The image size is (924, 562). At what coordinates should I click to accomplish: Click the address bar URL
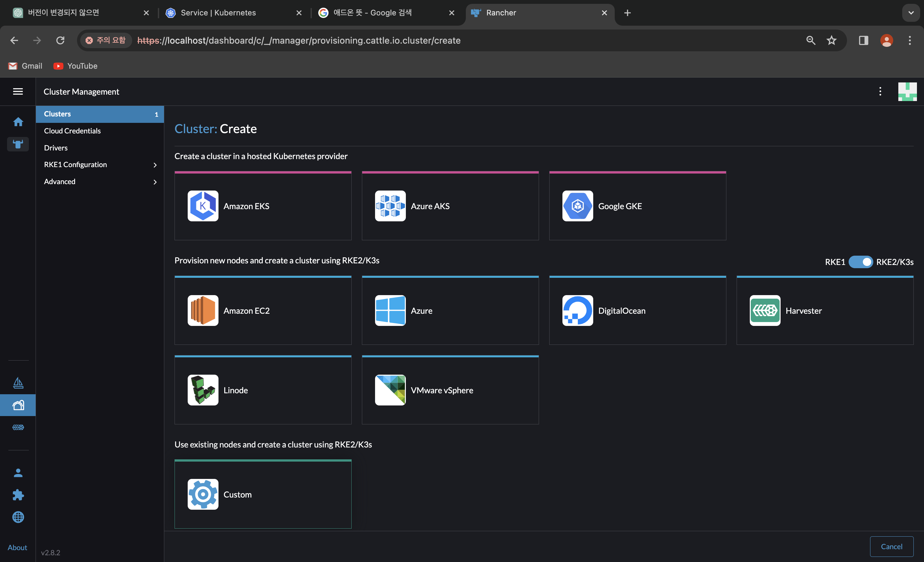(299, 40)
